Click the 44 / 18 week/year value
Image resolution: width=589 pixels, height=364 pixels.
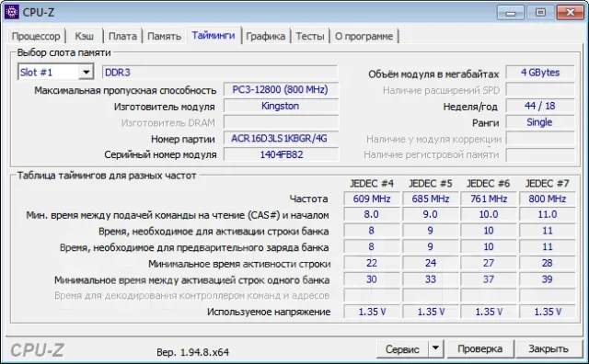[x=540, y=106]
